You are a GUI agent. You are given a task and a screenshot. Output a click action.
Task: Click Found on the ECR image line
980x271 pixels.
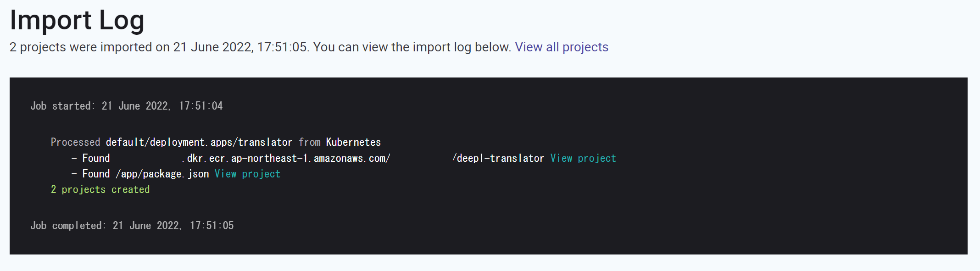[x=96, y=159]
